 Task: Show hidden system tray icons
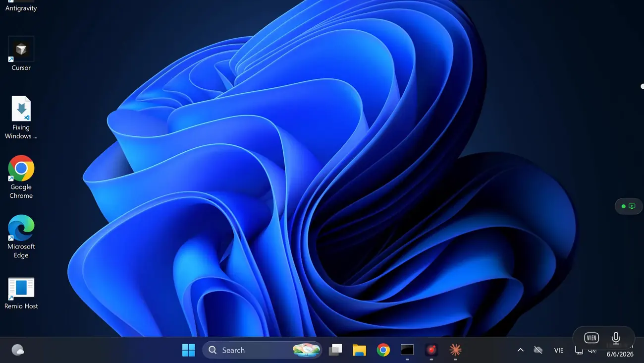tap(520, 350)
